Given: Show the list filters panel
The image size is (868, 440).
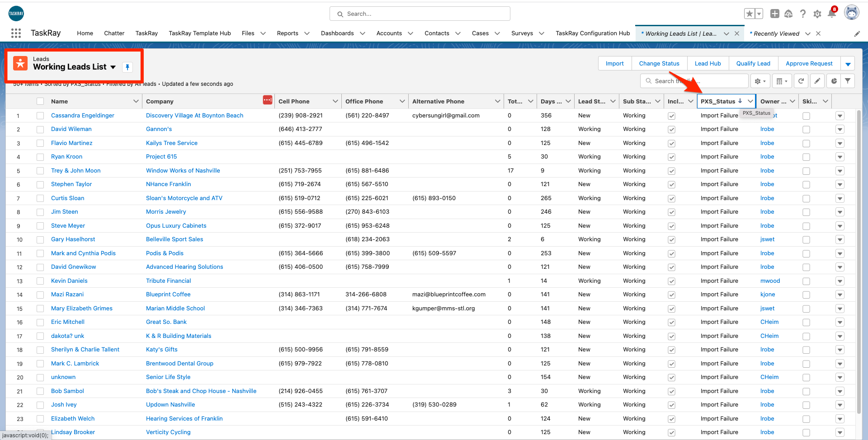Looking at the screenshot, I should [848, 81].
